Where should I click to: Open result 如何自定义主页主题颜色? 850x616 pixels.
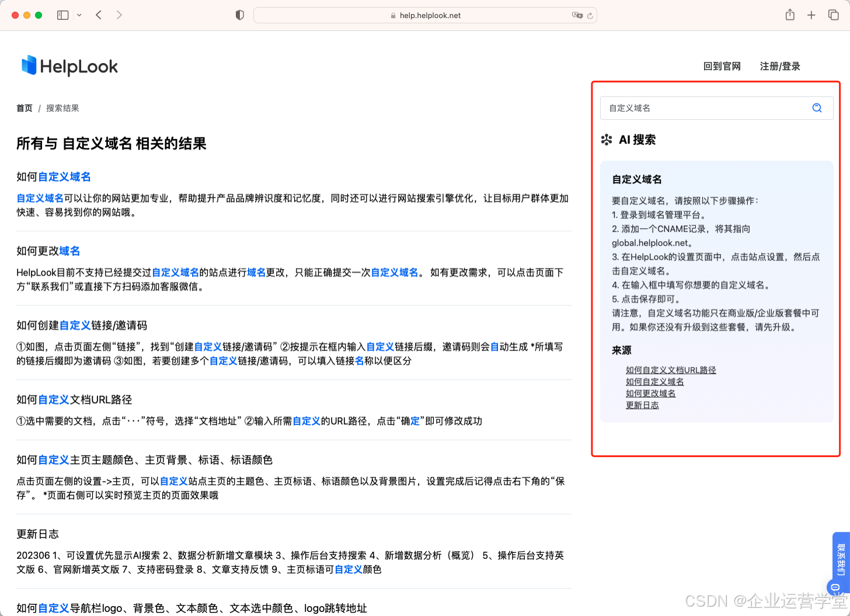click(144, 460)
